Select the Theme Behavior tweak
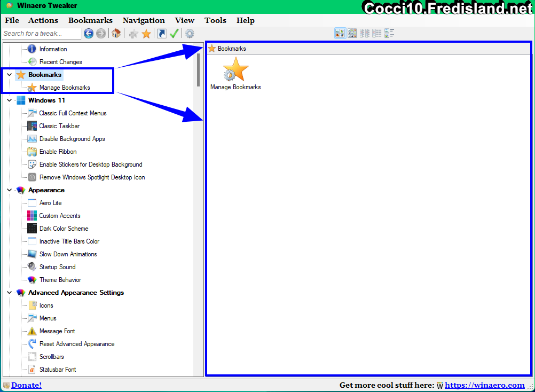 pyautogui.click(x=60, y=280)
